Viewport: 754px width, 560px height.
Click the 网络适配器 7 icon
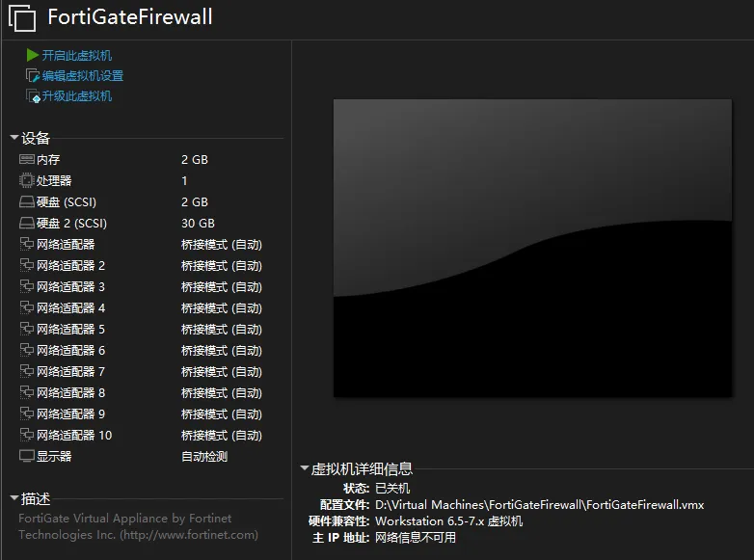coord(26,371)
